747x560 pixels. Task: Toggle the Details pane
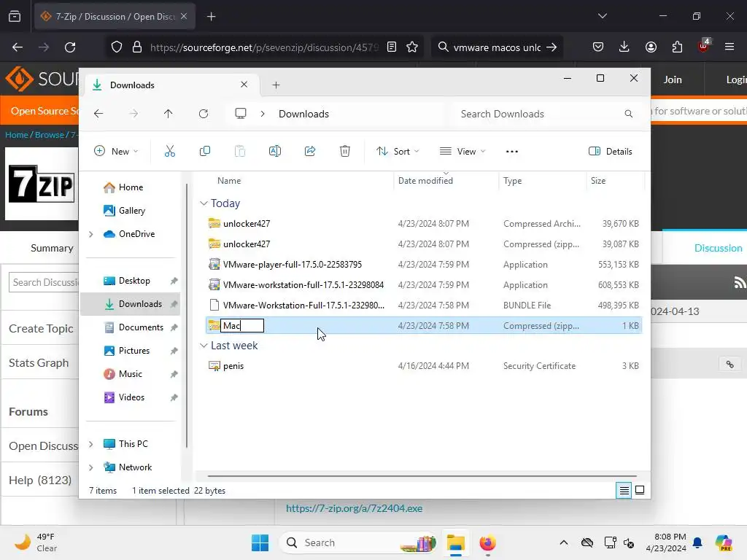611,152
